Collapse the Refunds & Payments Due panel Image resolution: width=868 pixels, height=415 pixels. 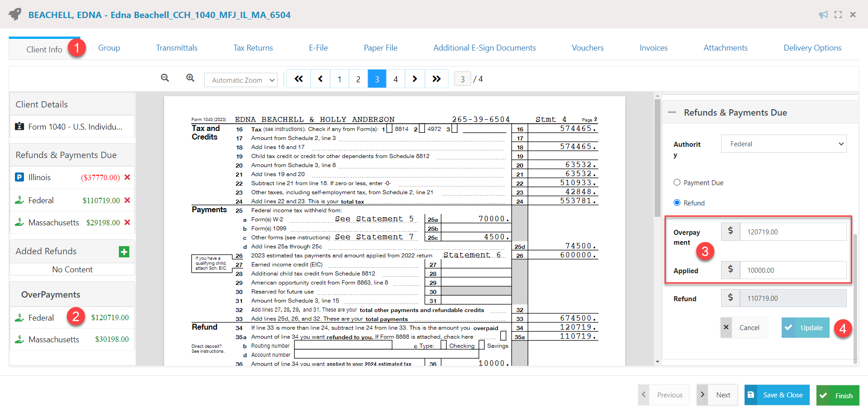coord(672,112)
